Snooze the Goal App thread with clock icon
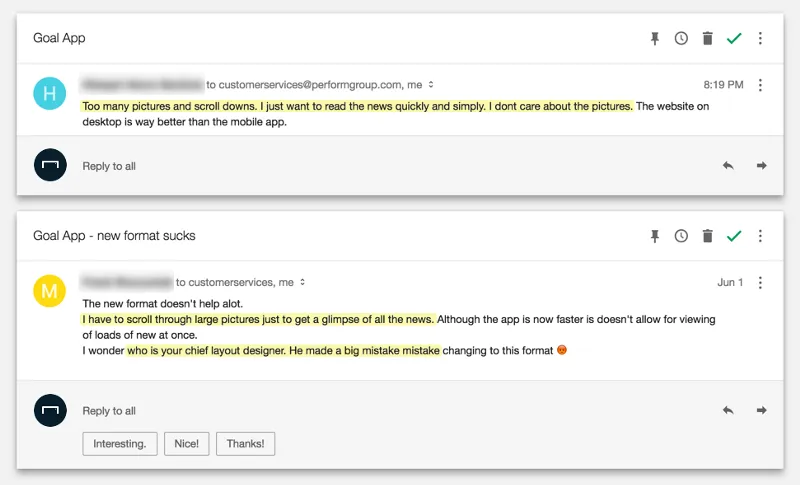800x485 pixels. click(681, 38)
